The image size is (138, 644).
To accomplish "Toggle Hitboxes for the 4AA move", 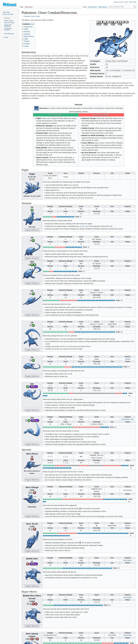I will (32, 283).
